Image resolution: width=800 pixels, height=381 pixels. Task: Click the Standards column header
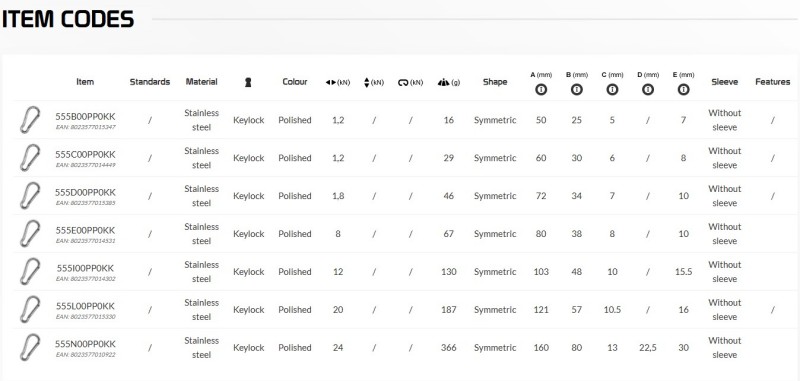click(x=149, y=82)
